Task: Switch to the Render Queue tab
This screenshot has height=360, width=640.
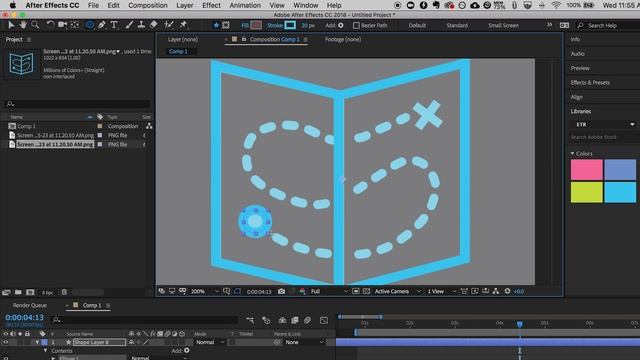Action: (x=29, y=305)
